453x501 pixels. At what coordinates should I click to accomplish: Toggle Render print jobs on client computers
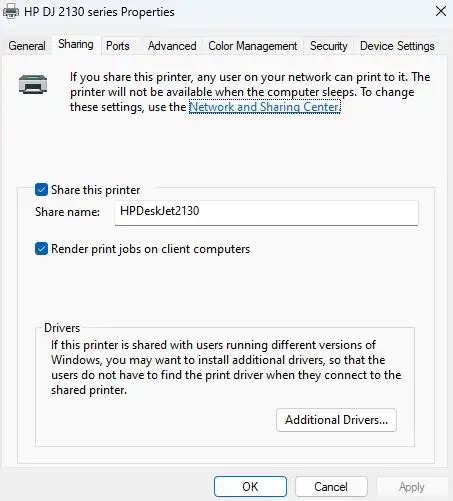point(41,249)
